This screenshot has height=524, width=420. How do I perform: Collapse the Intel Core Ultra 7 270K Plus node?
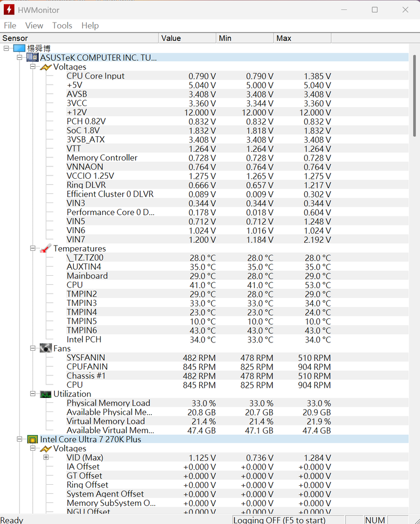coord(20,439)
